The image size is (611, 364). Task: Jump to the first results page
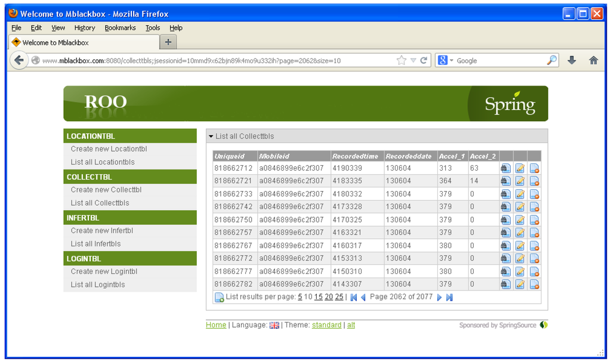(x=353, y=297)
